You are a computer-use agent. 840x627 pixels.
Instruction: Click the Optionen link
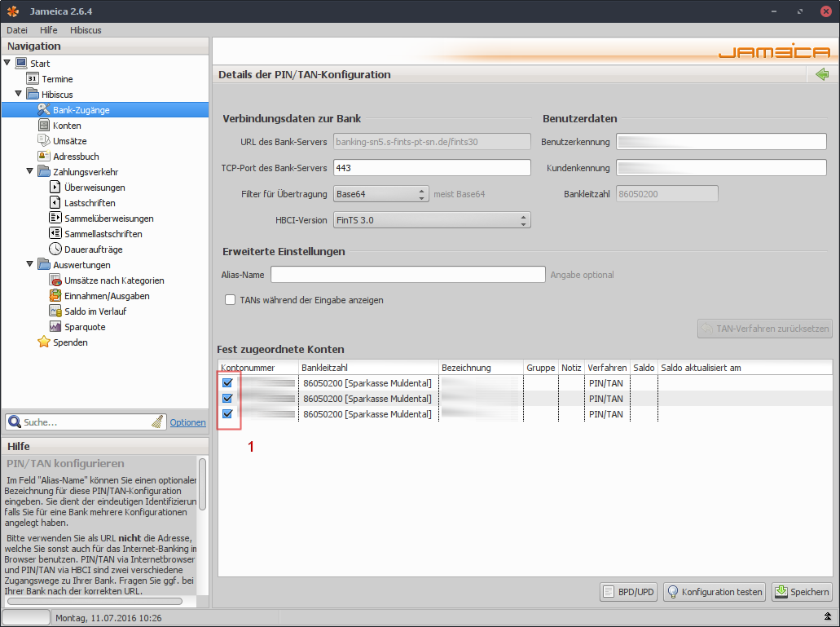187,422
